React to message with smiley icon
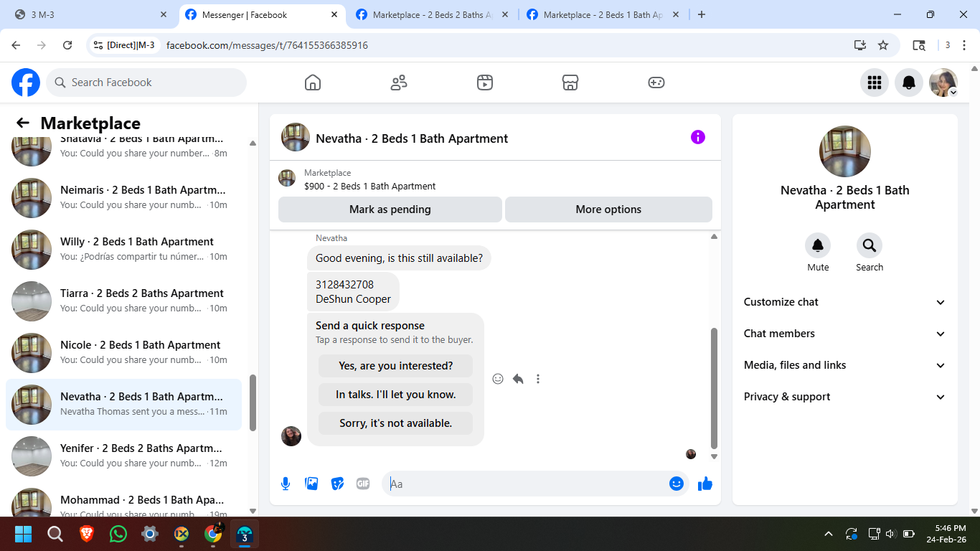Screen dimensions: 980x551 coord(498,379)
